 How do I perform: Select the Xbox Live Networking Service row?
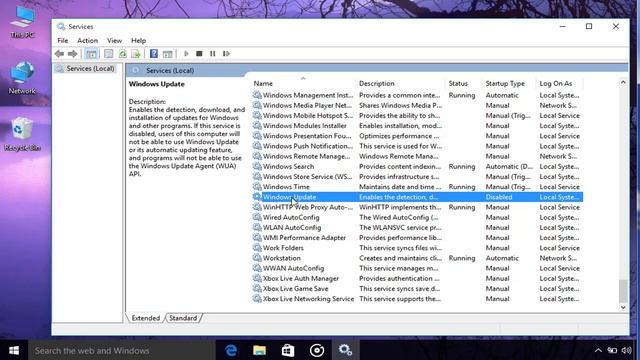point(417,299)
